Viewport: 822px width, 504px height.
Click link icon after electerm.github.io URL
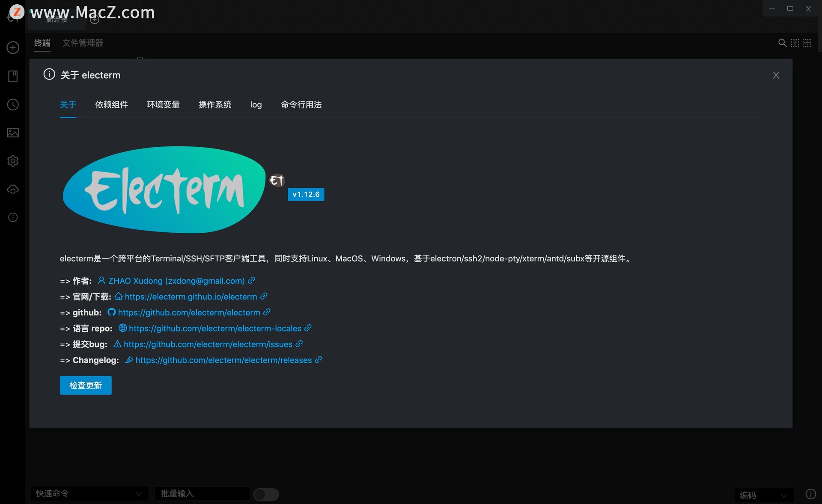click(x=264, y=296)
